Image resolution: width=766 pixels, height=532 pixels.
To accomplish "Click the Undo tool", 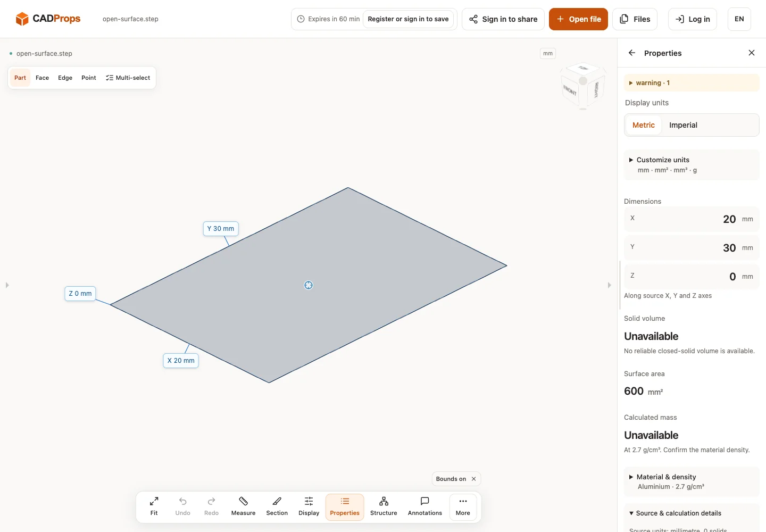I will click(x=182, y=507).
